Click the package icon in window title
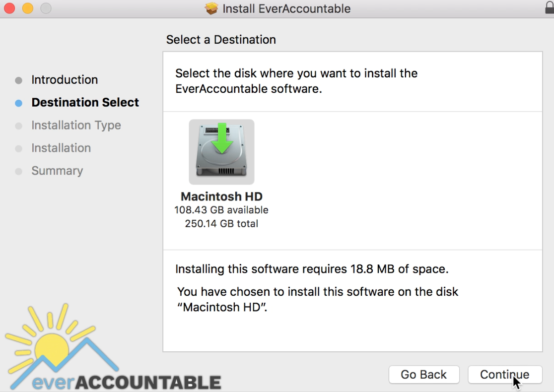This screenshot has width=554, height=392. 211,8
